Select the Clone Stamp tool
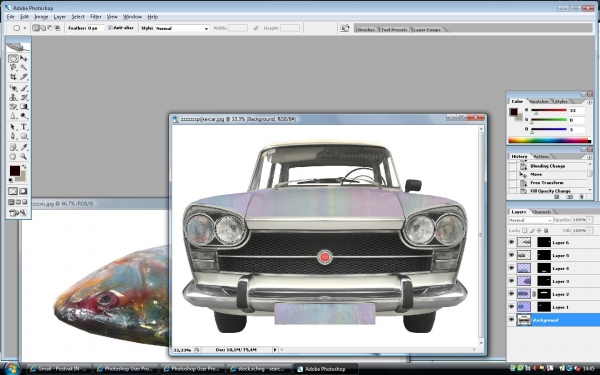This screenshot has width=600, height=375. point(13,98)
